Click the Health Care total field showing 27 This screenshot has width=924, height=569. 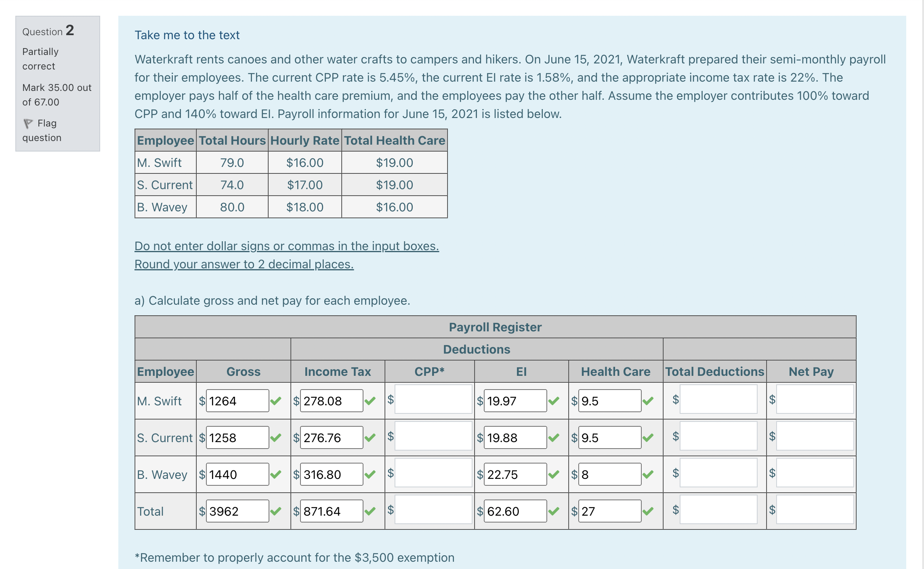[x=609, y=511]
